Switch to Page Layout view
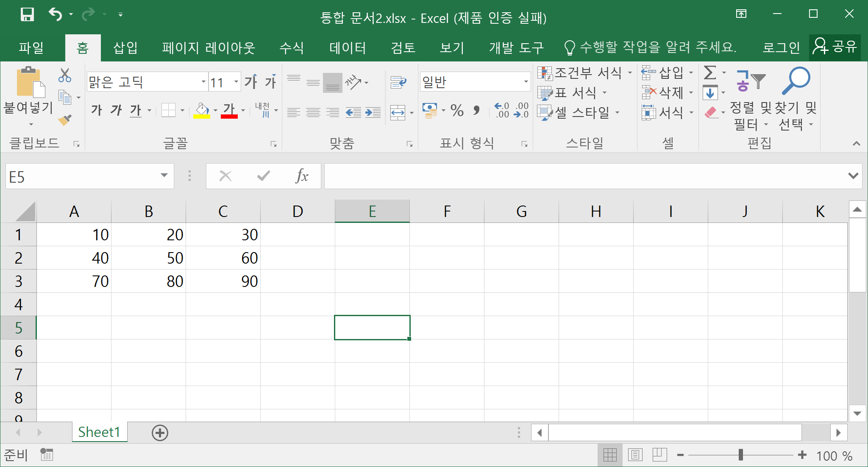This screenshot has width=868, height=467. [635, 455]
